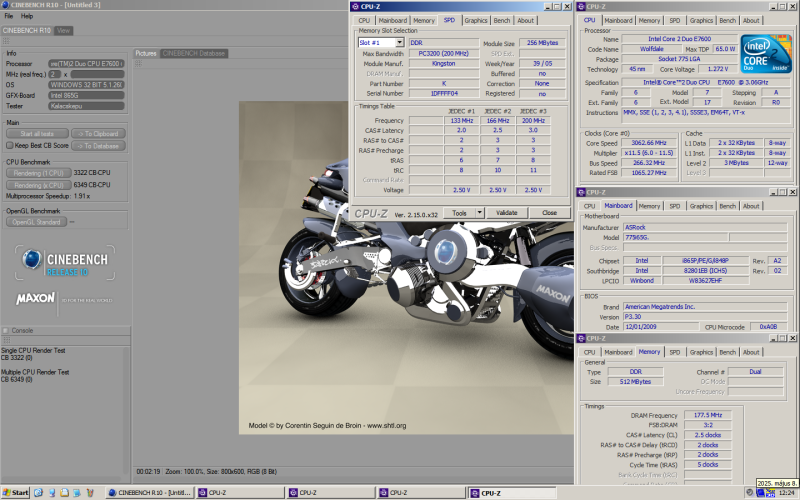Click the folder icon in Quick Launch
This screenshot has width=800, height=500.
64,492
